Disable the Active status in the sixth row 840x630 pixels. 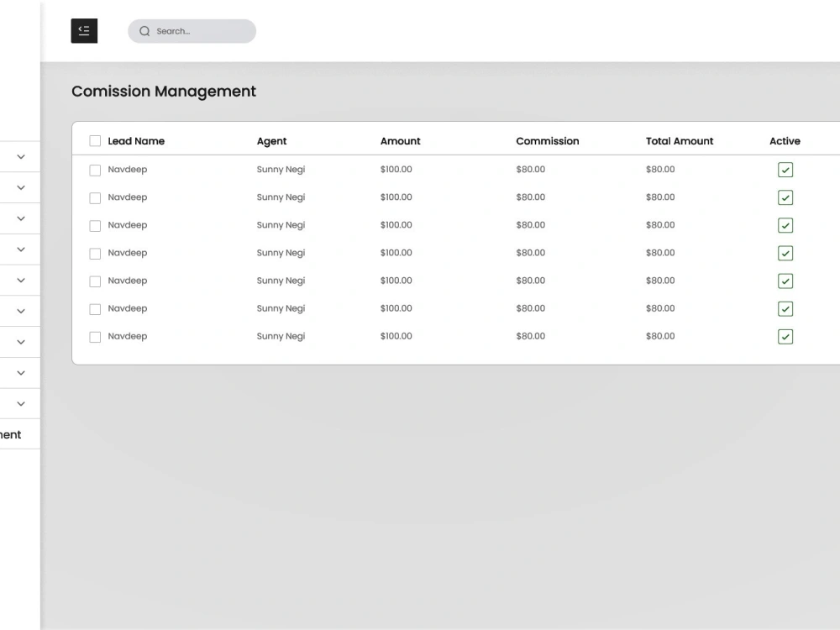pos(785,309)
